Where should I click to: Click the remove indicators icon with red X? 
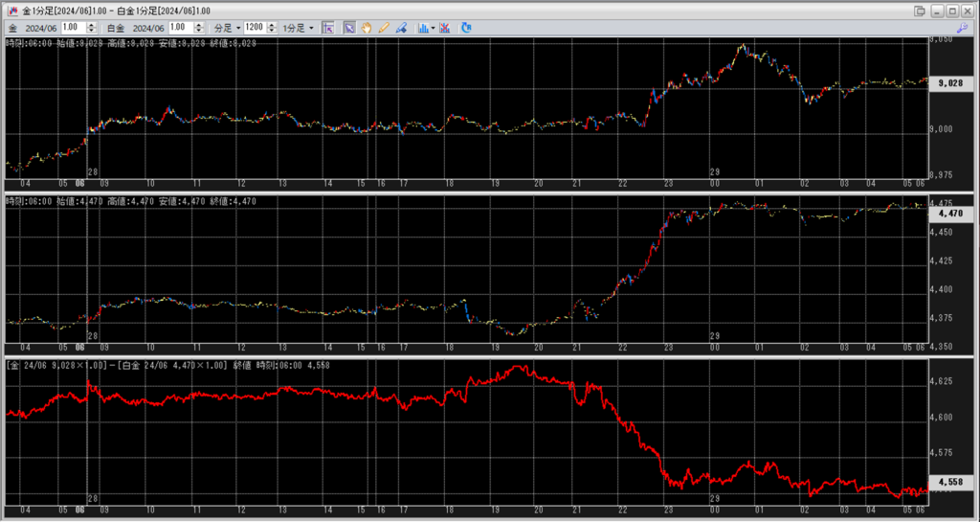pos(445,28)
